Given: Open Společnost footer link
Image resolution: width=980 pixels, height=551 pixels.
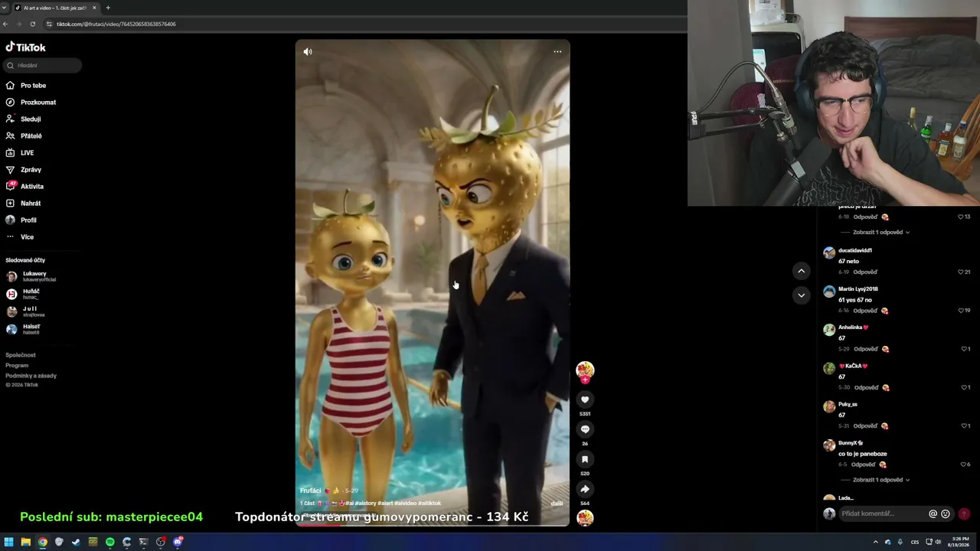Looking at the screenshot, I should [x=21, y=355].
